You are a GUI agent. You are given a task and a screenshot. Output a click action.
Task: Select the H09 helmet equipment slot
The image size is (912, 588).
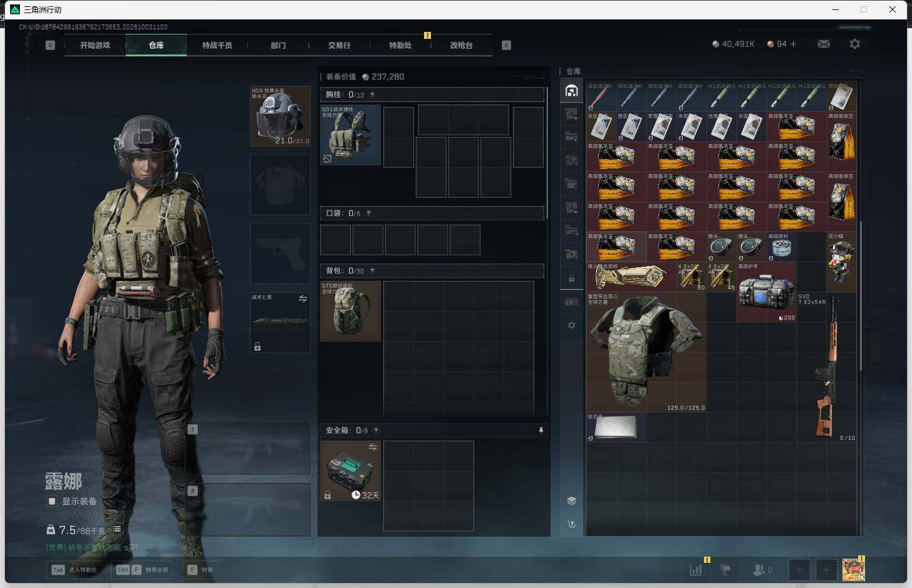pyautogui.click(x=280, y=116)
